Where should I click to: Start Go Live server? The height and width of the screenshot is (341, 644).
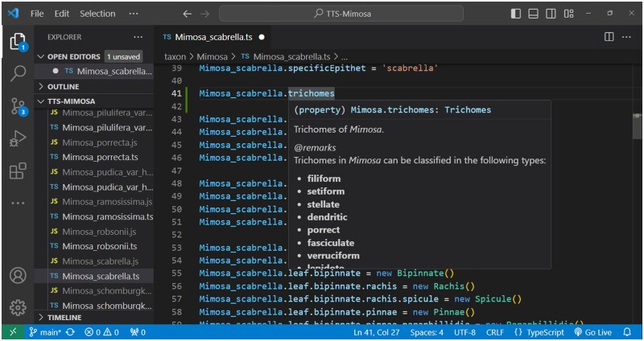point(592,332)
